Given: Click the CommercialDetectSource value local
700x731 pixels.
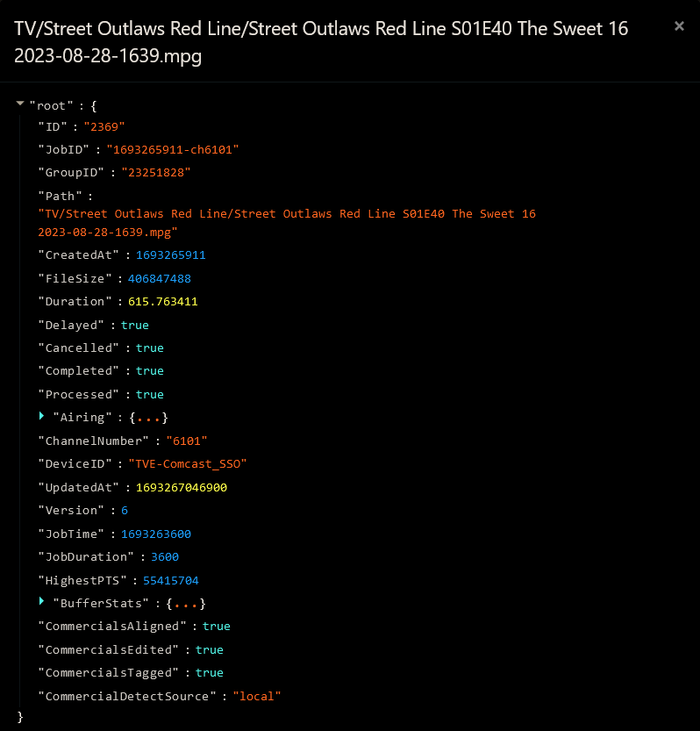Looking at the screenshot, I should click(x=257, y=696).
